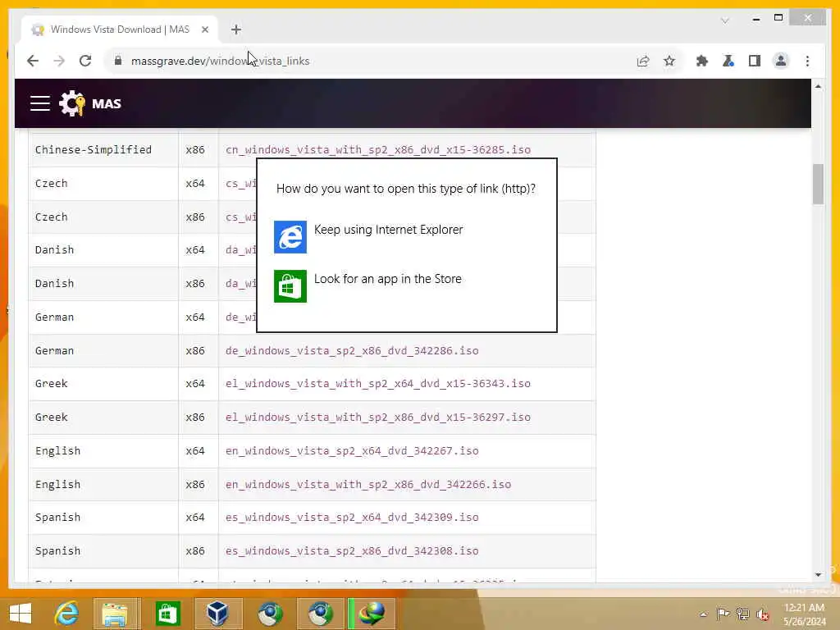Open es_windows_vista_sp2_x64_dvd_342309.iso link
Viewport: 840px width, 630px height.
pos(352,518)
